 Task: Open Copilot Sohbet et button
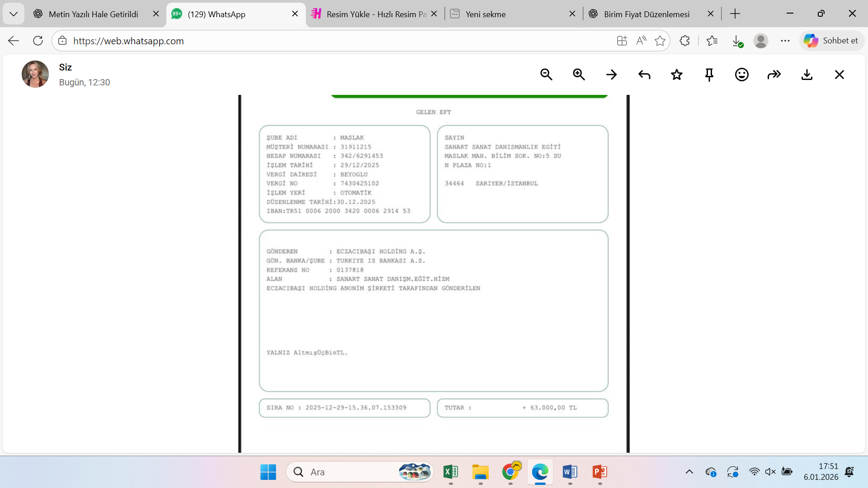tap(831, 41)
